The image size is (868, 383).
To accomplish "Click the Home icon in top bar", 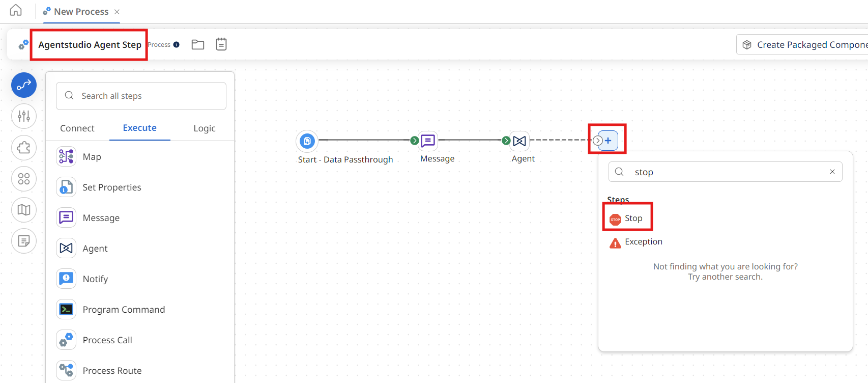I will pyautogui.click(x=16, y=11).
